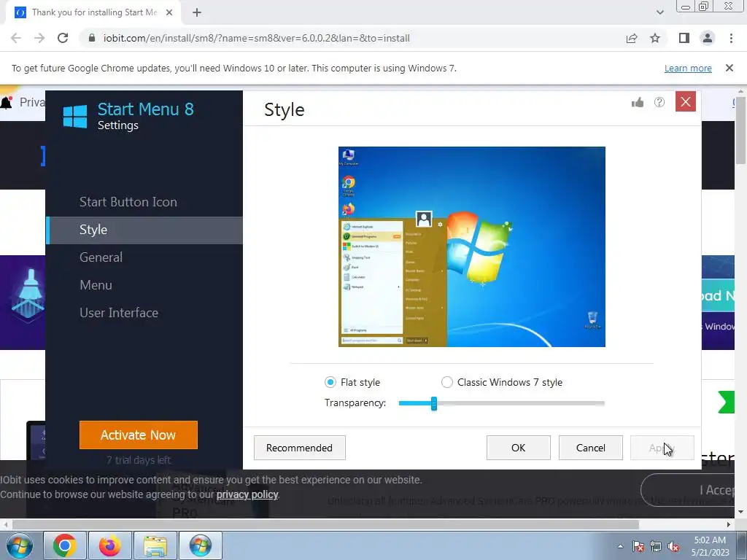Screen dimensions: 747x560
Task: Select the Style section in sidebar
Action: 144,230
